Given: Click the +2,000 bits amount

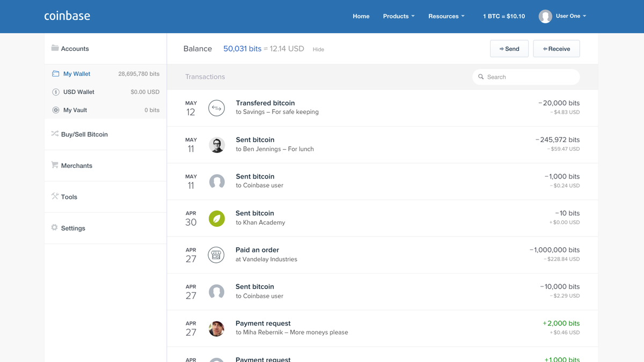Looking at the screenshot, I should [561, 323].
